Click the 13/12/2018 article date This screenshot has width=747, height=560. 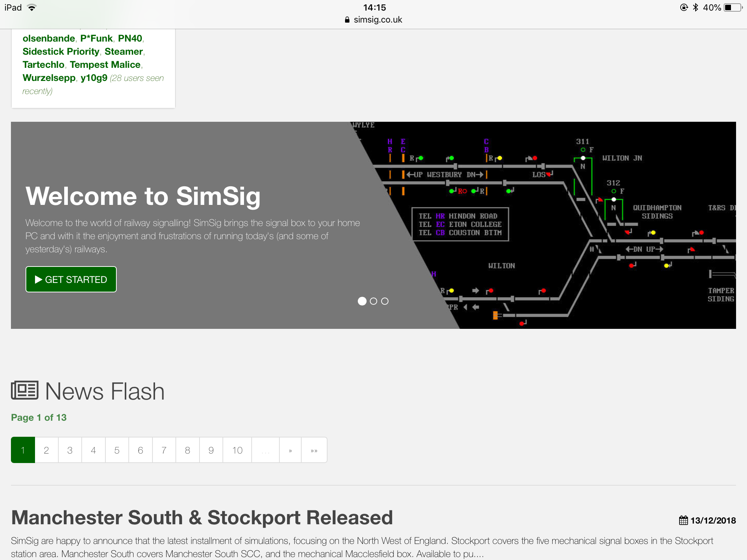(x=713, y=521)
